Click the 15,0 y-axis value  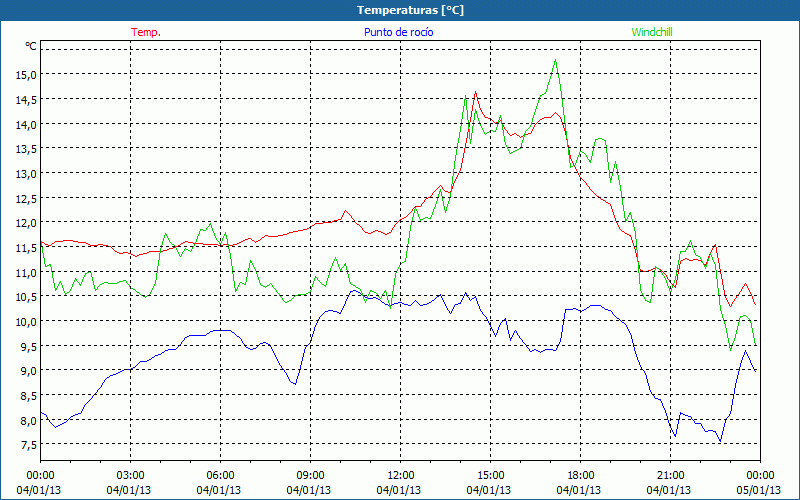[x=27, y=75]
